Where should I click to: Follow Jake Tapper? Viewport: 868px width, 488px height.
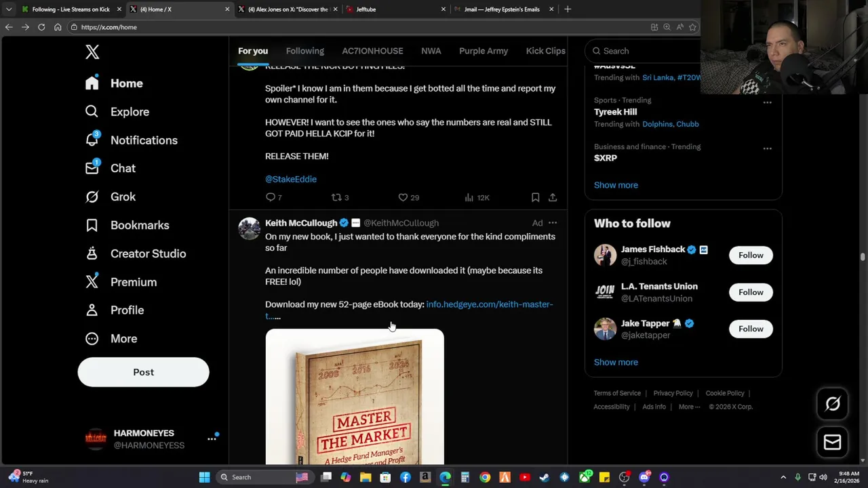[x=751, y=329]
